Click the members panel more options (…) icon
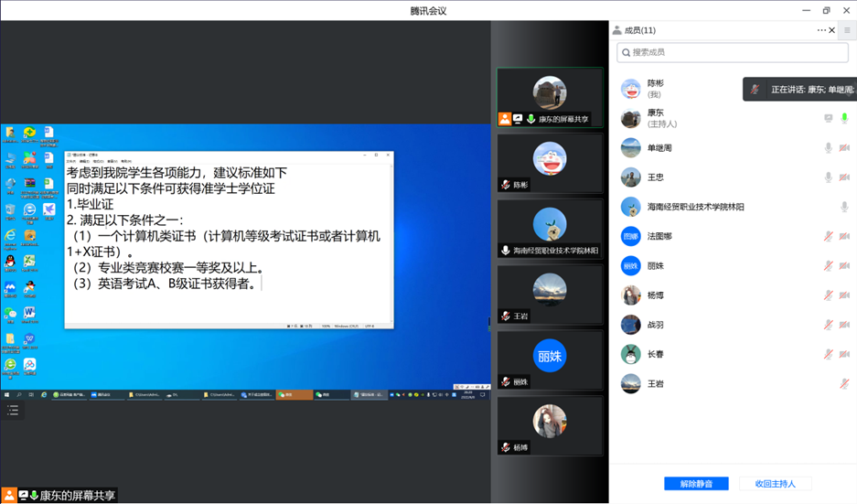 click(820, 30)
